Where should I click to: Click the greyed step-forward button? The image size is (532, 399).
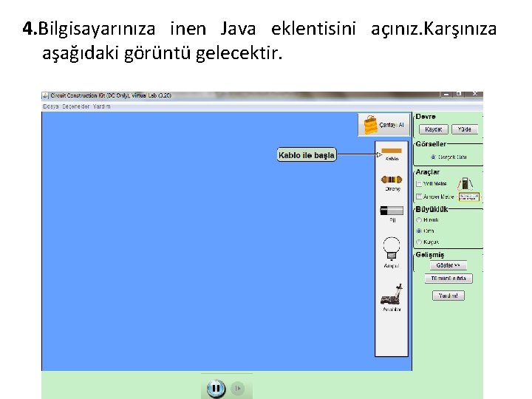click(x=238, y=388)
